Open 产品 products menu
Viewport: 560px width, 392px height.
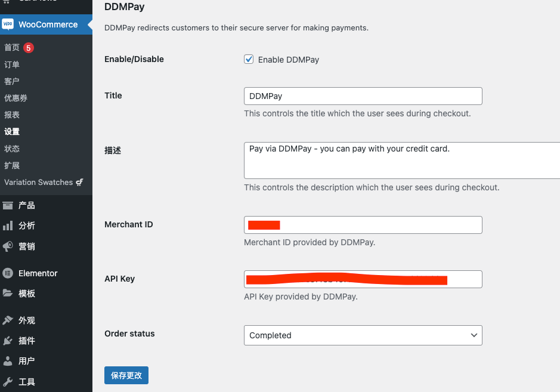(27, 205)
